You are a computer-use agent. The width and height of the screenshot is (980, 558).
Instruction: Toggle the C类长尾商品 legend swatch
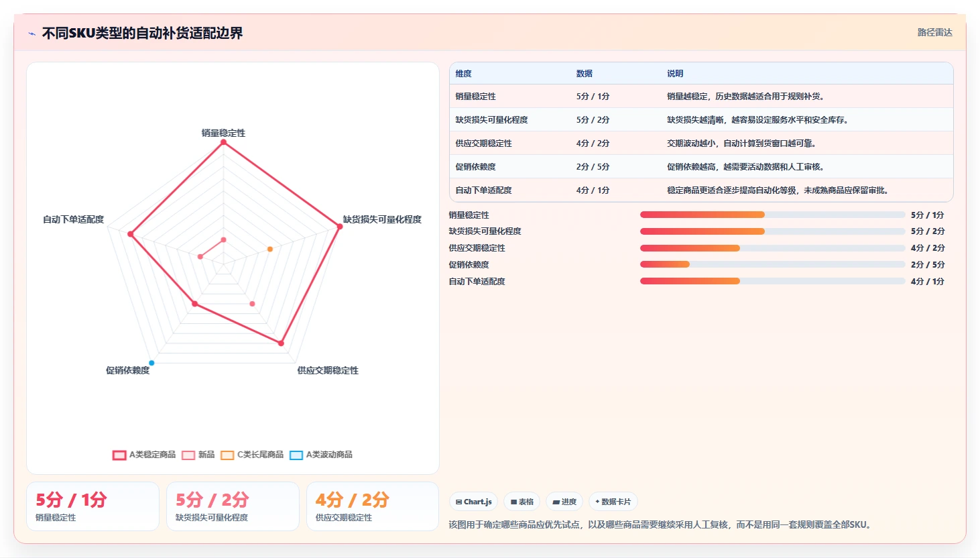coord(227,455)
